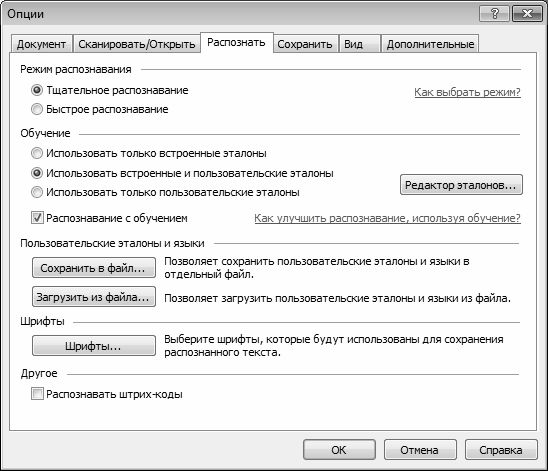This screenshot has width=548, height=471.
Task: Switch to the Сохранить tab
Action: (x=305, y=44)
